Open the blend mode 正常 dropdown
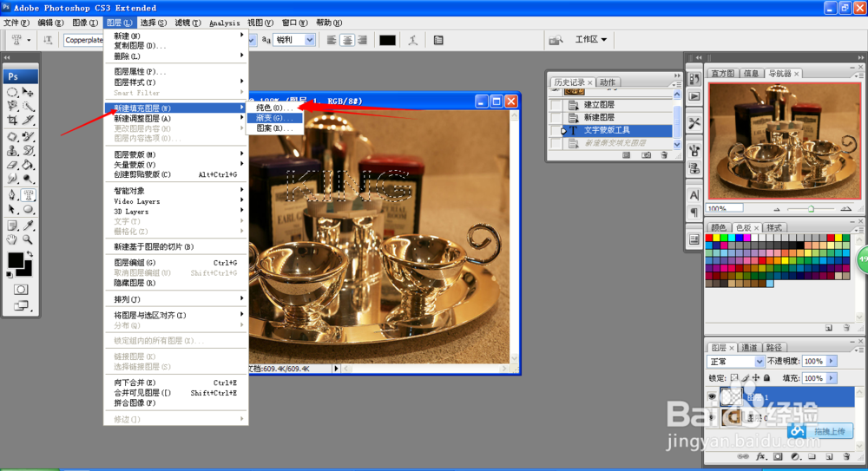Viewport: 868px width, 471px height. click(736, 362)
